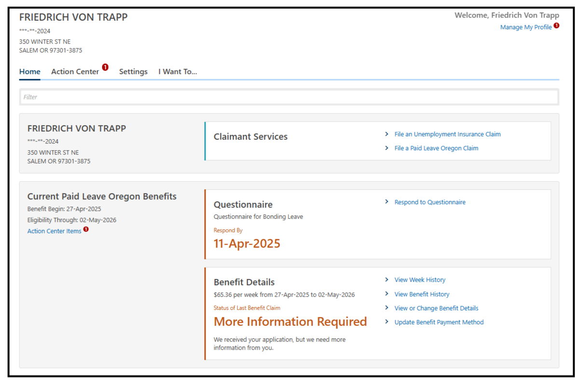Select File an Unemployment Insurance Claim link

(x=447, y=134)
